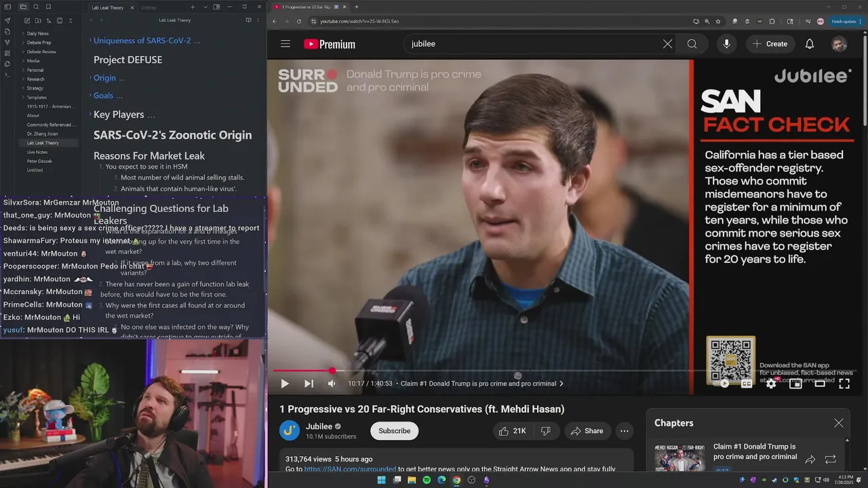
Task: Open the note's more options dots
Action: [258, 20]
